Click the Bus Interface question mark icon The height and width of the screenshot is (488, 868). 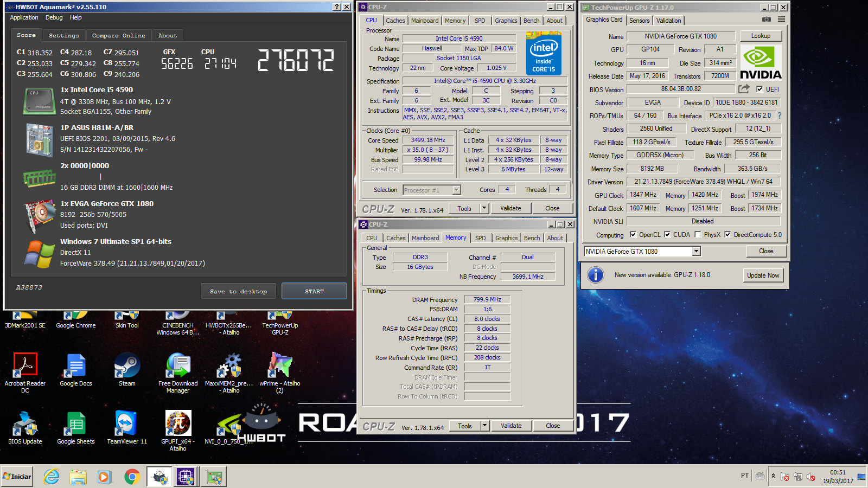(x=780, y=115)
